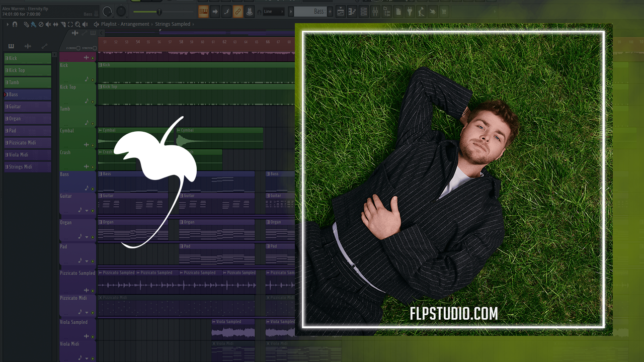Select the Slice tool in playlist toolbar
The image size is (644, 362).
coord(63,24)
